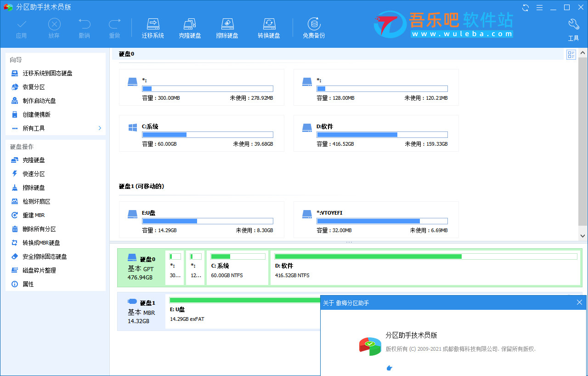The width and height of the screenshot is (588, 376).
Task: Choose Rebuild MBR (重建MBR) option
Action: click(x=34, y=215)
